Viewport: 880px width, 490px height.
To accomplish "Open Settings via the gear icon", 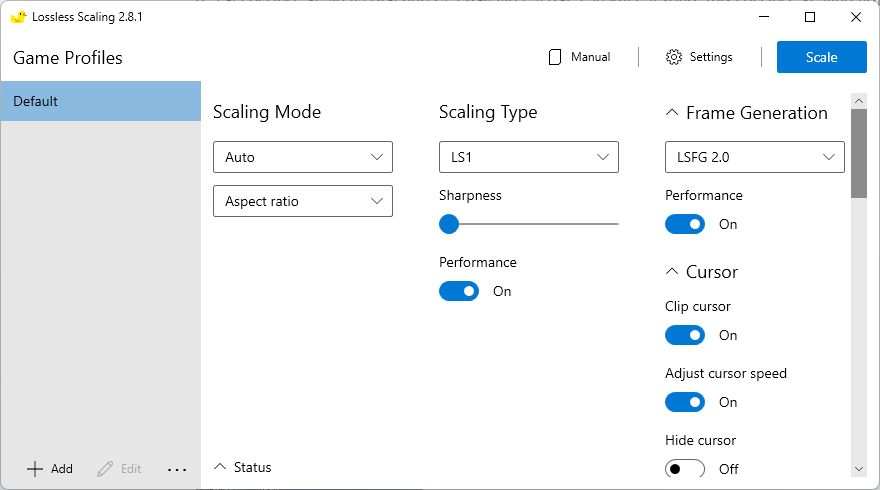I will pyautogui.click(x=674, y=57).
